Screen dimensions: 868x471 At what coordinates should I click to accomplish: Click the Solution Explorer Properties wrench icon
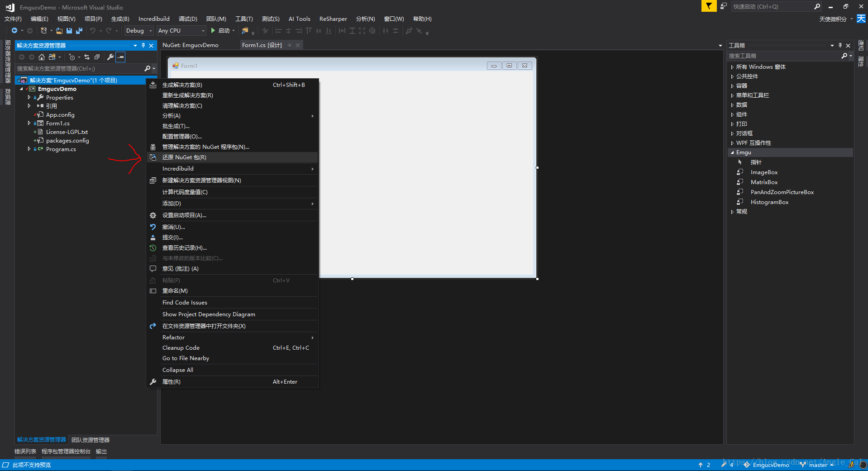click(110, 57)
